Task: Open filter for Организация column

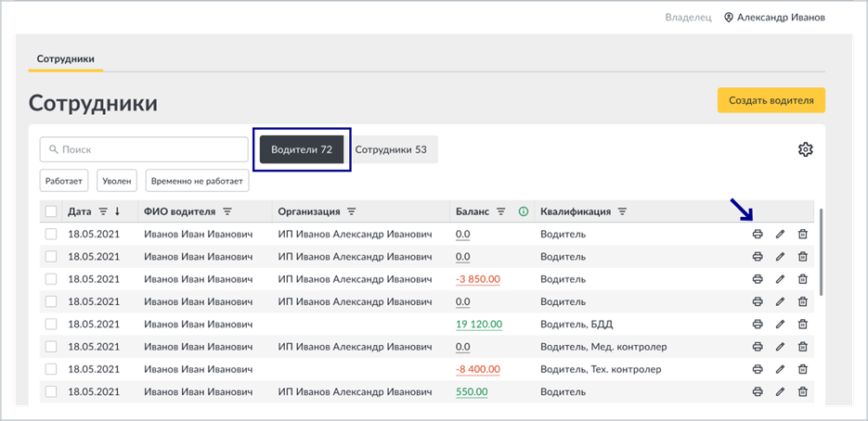Action: [x=351, y=211]
